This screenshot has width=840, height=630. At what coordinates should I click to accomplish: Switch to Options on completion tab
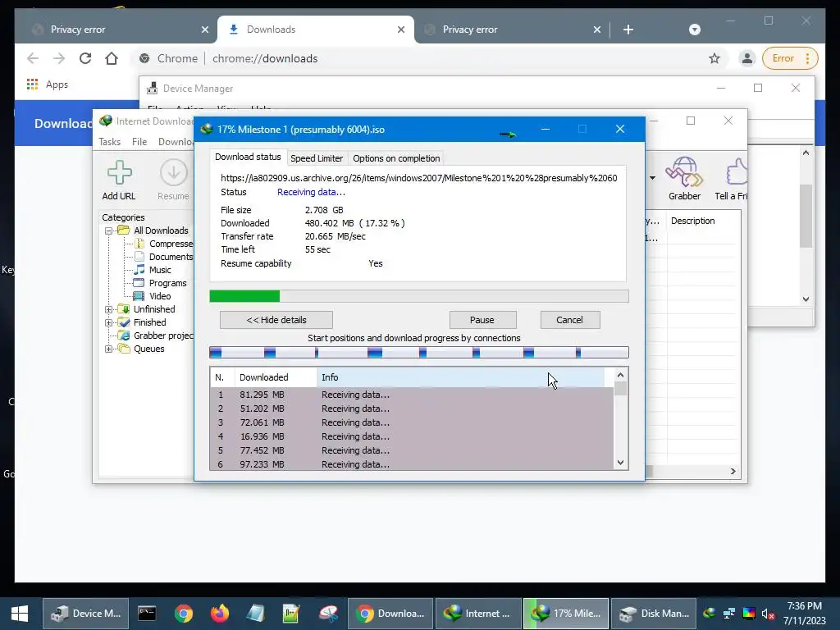point(396,158)
